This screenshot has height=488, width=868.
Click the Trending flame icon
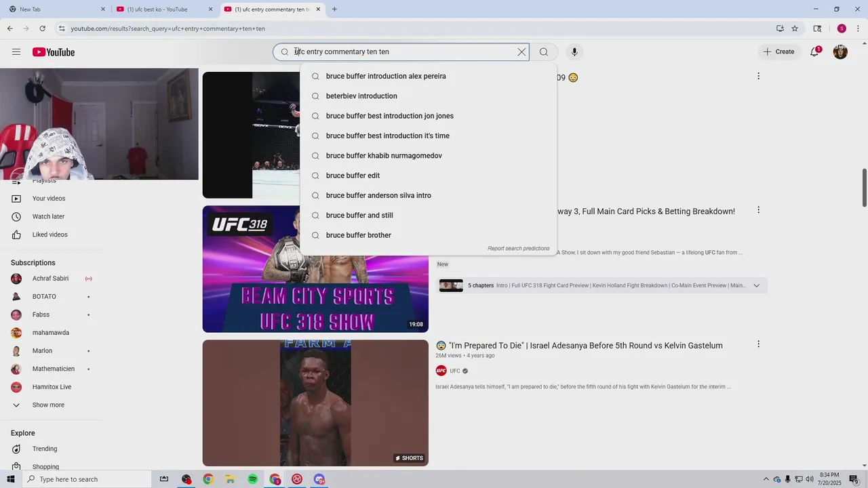(16, 449)
